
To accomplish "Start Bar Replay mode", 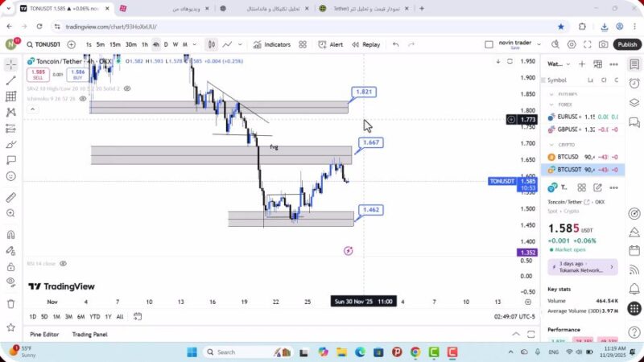I will pyautogui.click(x=365, y=45).
